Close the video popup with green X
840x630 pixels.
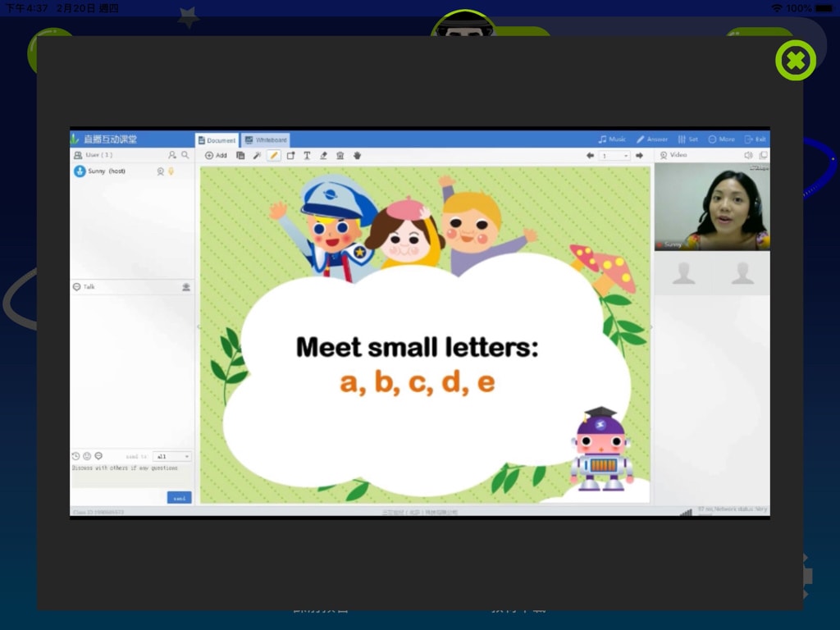(x=795, y=60)
